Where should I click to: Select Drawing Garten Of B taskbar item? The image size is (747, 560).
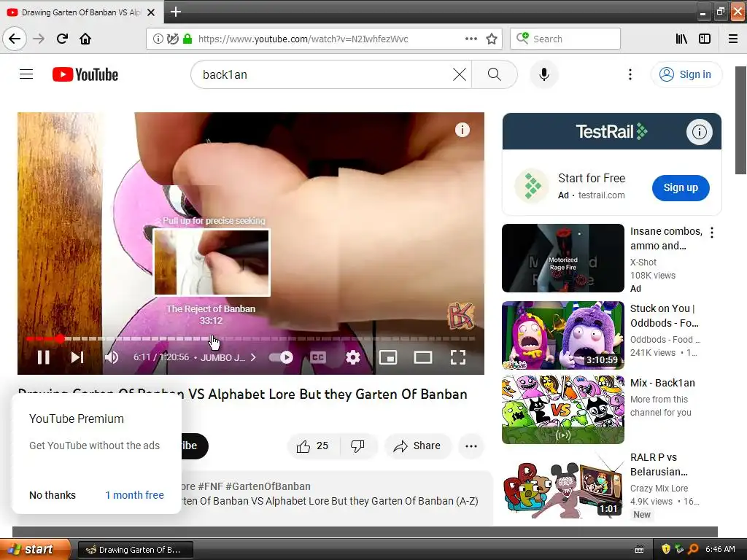coord(136,550)
